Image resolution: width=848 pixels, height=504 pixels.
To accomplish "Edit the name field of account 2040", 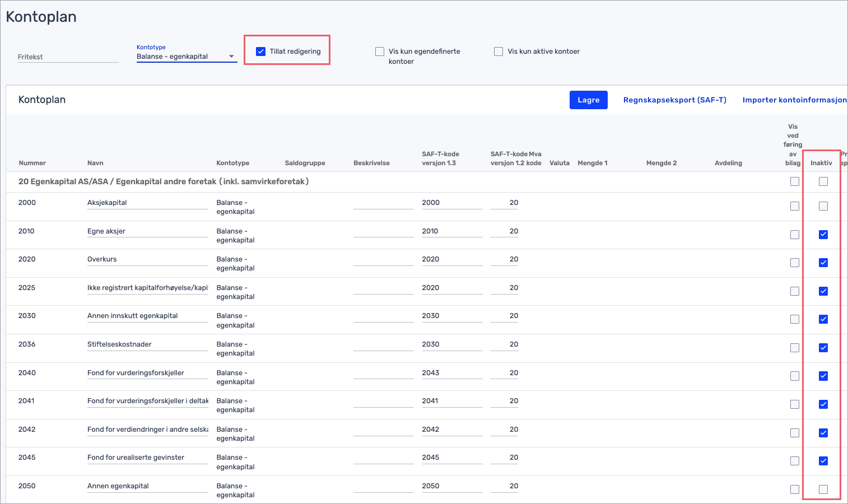I will pyautogui.click(x=147, y=373).
